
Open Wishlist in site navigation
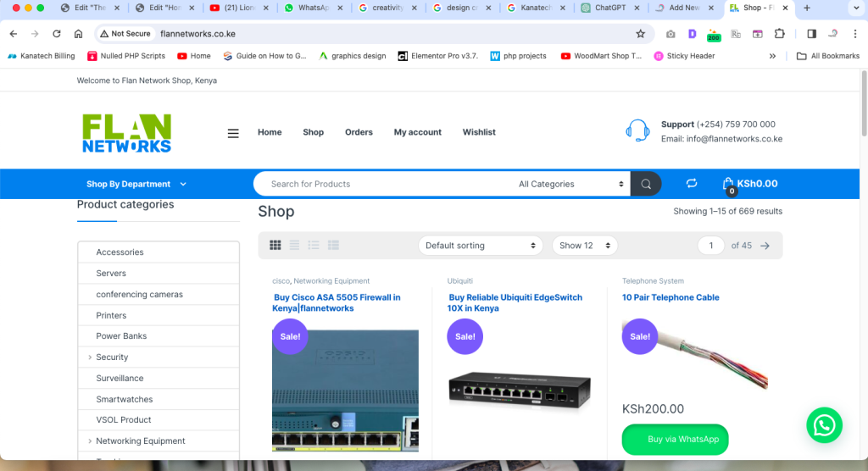pyautogui.click(x=479, y=132)
